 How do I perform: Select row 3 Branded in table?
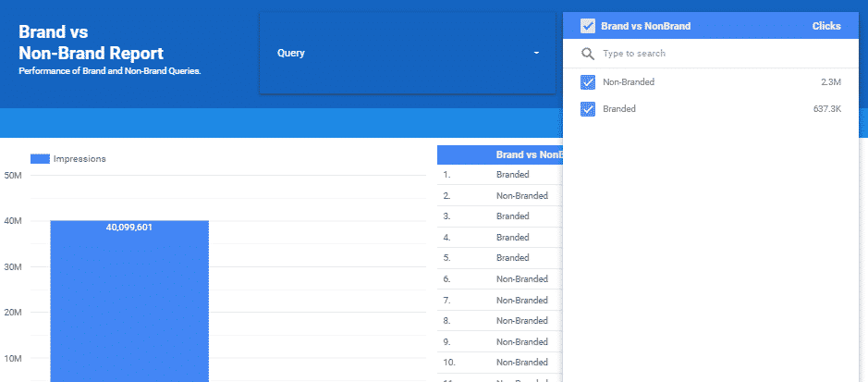tap(500, 216)
